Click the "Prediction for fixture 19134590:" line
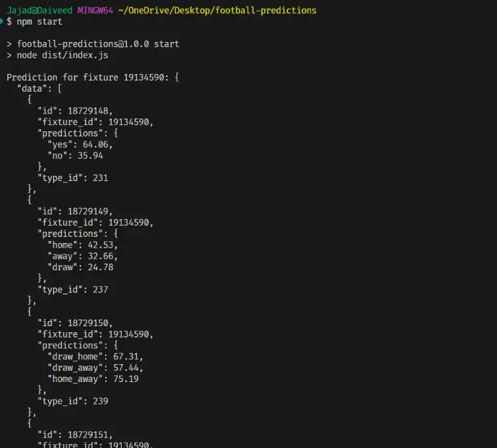Viewport: 497px width, 448px height. point(92,77)
